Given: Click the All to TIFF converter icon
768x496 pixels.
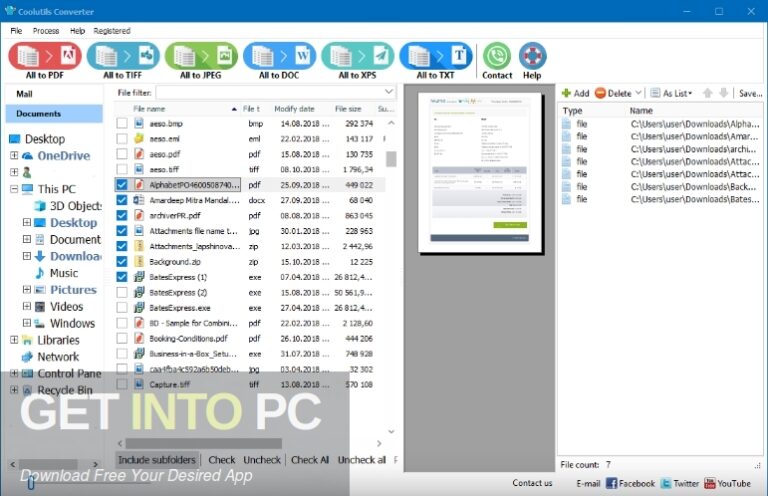Looking at the screenshot, I should (123, 56).
